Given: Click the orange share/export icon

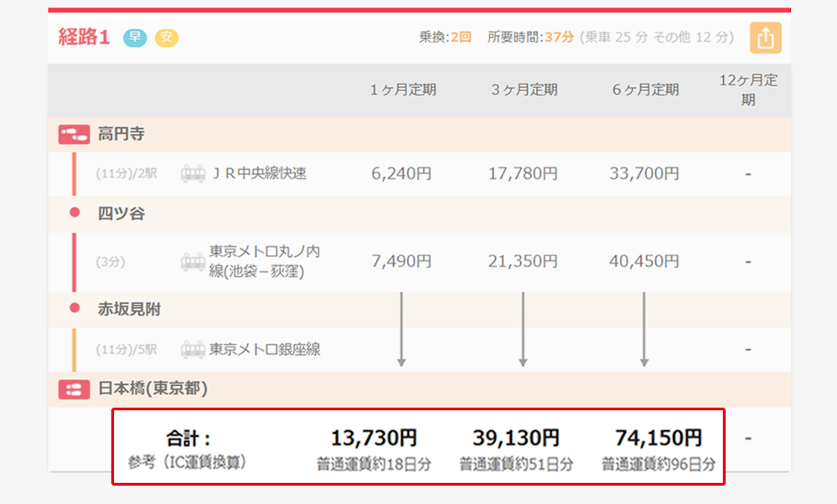Looking at the screenshot, I should pos(764,37).
